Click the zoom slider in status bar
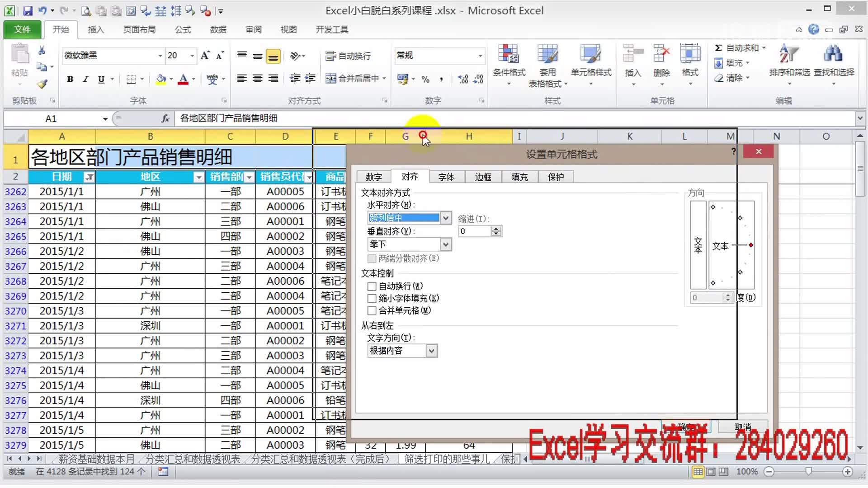The height and width of the screenshot is (488, 868). [x=808, y=472]
